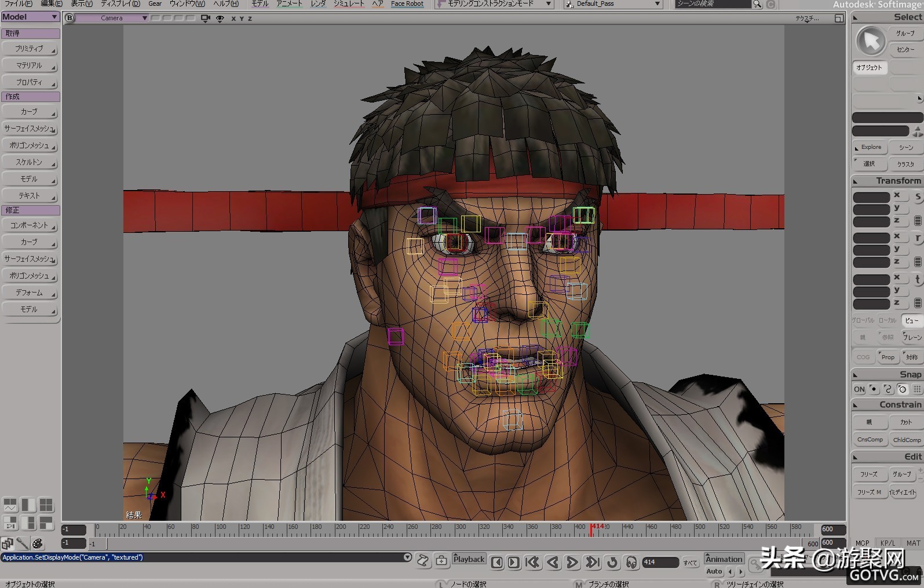
Task: Click the large Select arrow tool
Action: (871, 41)
